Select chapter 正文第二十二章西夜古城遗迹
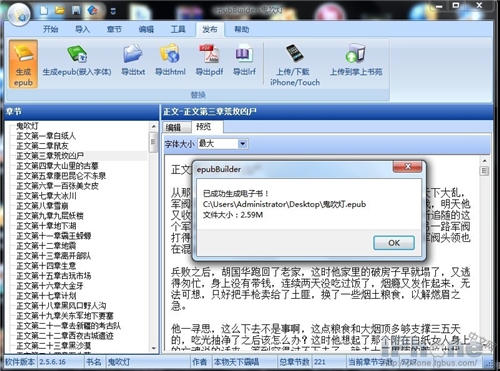 click(65, 336)
